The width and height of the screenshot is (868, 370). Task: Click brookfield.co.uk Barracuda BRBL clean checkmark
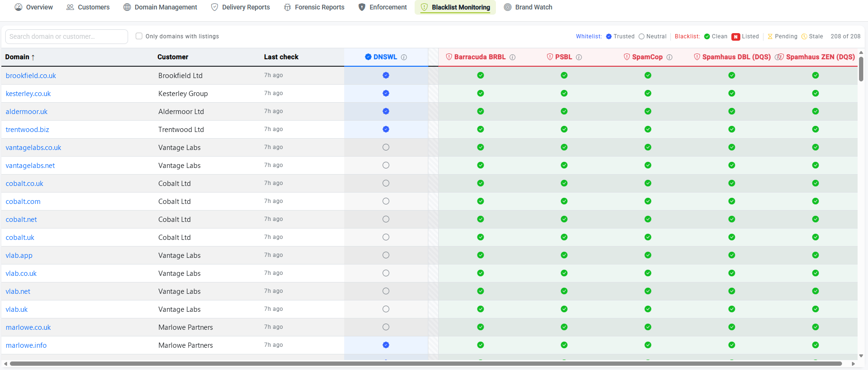[x=480, y=75]
